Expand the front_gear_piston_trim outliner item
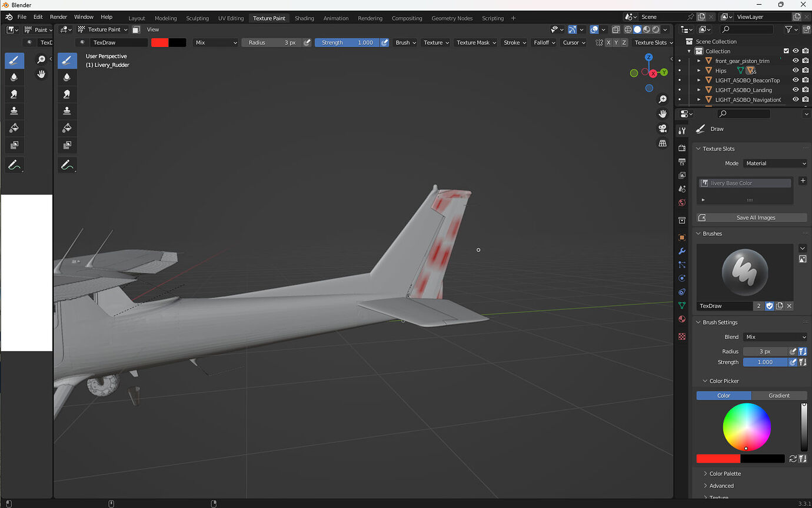 click(698, 60)
